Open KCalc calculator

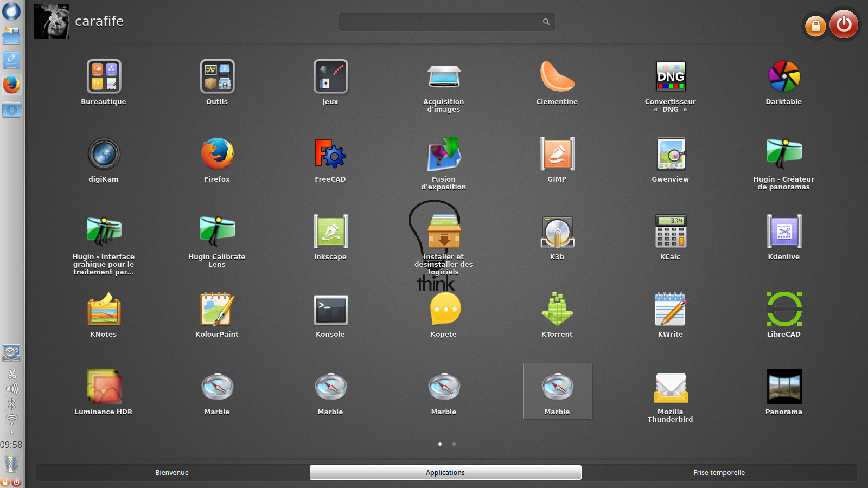click(x=671, y=237)
